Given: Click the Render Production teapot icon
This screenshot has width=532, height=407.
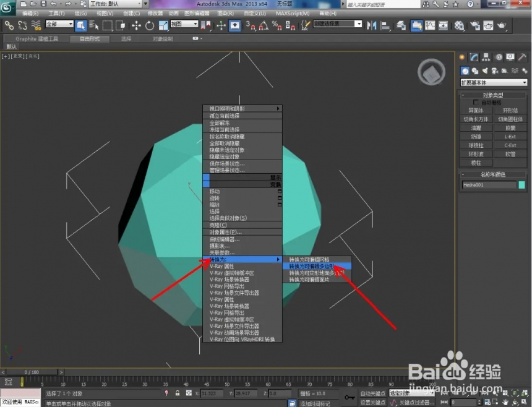Looking at the screenshot, I should pyautogui.click(x=502, y=25).
